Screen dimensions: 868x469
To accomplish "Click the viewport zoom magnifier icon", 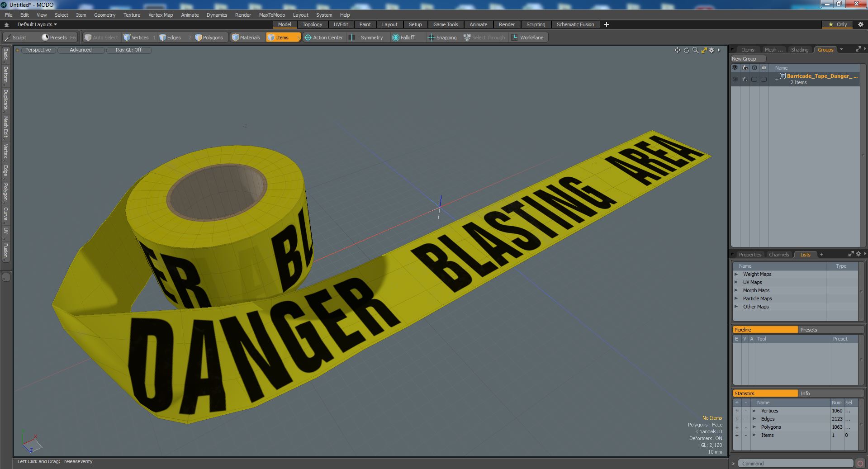I will pos(695,50).
